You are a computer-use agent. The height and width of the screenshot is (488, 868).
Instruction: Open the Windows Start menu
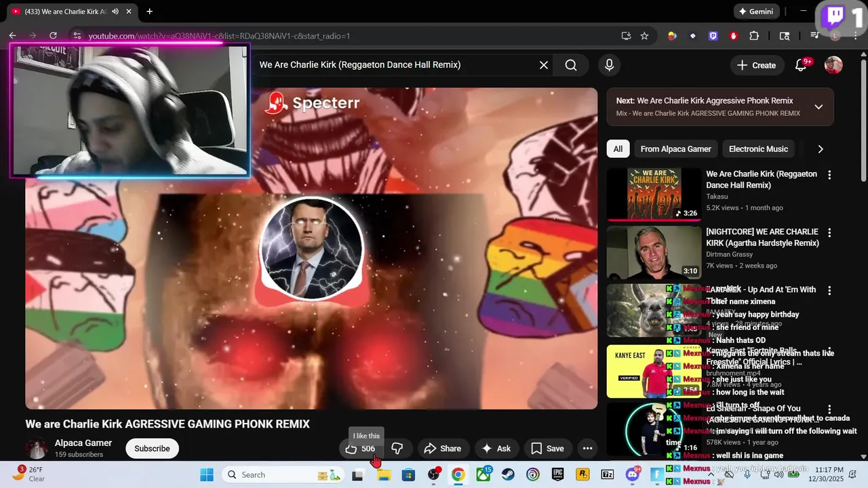pyautogui.click(x=207, y=474)
